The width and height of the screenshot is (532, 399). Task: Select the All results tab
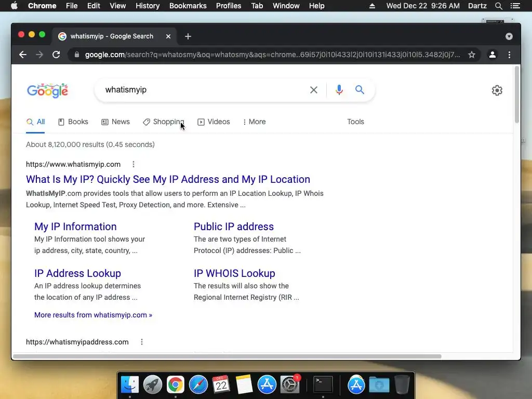(36, 122)
